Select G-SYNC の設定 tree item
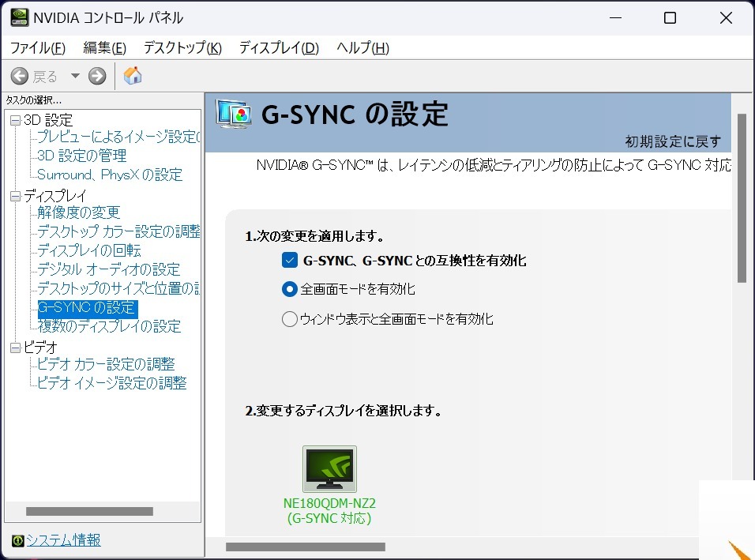This screenshot has height=560, width=755. 88,308
